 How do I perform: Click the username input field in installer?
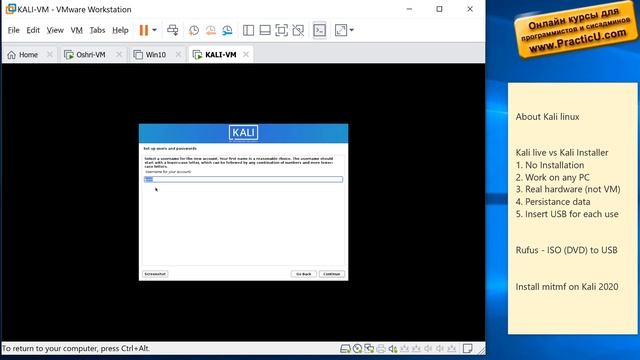click(243, 179)
